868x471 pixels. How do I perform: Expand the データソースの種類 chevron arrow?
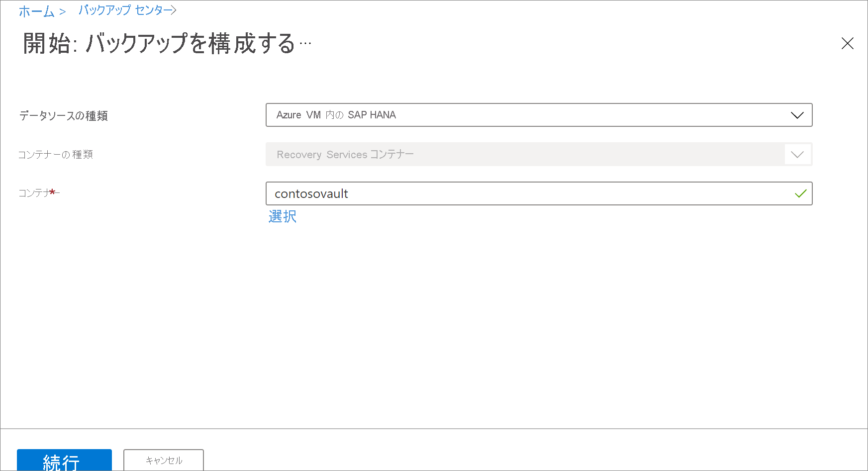pos(797,115)
